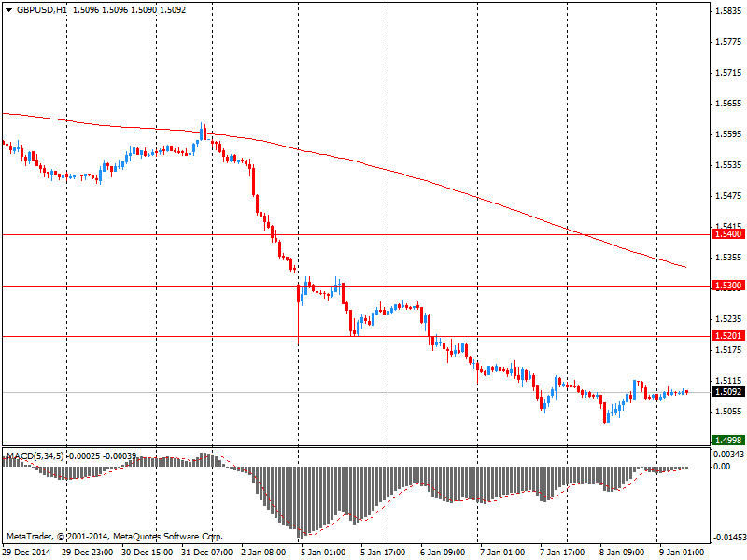747x560 pixels.
Task: Click the 1.5775 price scale value
Action: point(728,42)
